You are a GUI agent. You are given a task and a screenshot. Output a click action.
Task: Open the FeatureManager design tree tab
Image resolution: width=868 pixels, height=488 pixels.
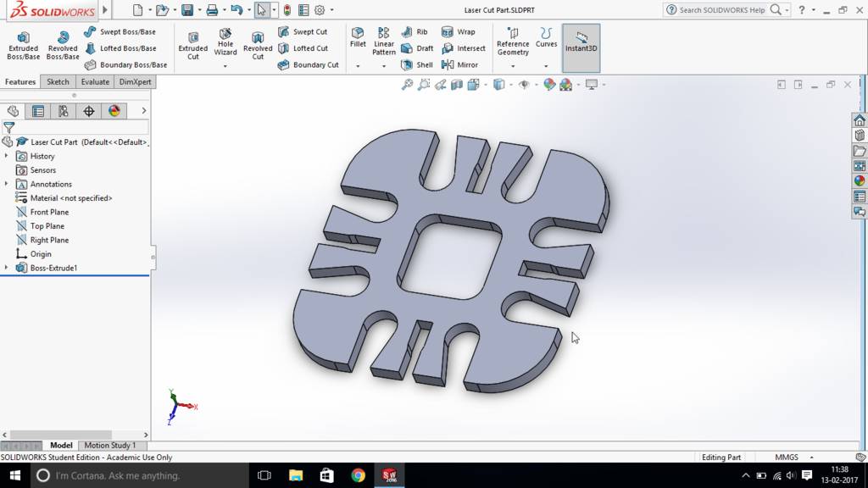14,111
